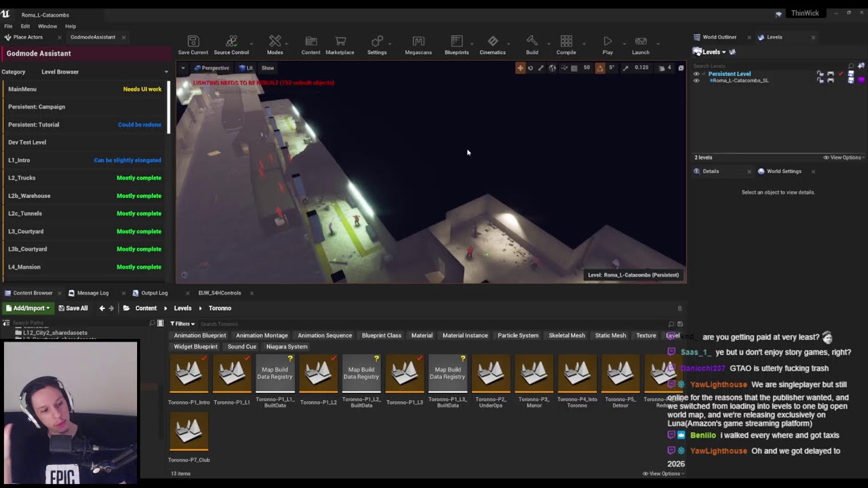The image size is (868, 488).
Task: Switch to the Place Actors tab
Action: [x=28, y=37]
